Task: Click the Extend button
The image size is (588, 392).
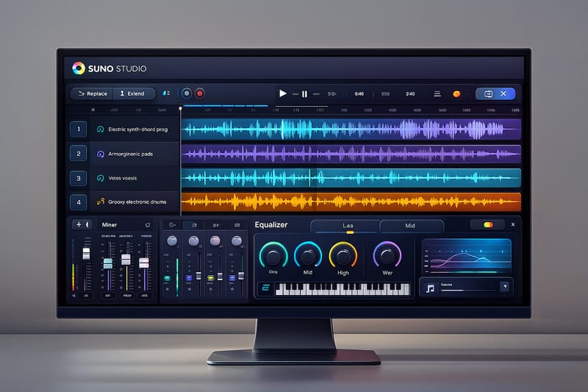Action: (132, 93)
